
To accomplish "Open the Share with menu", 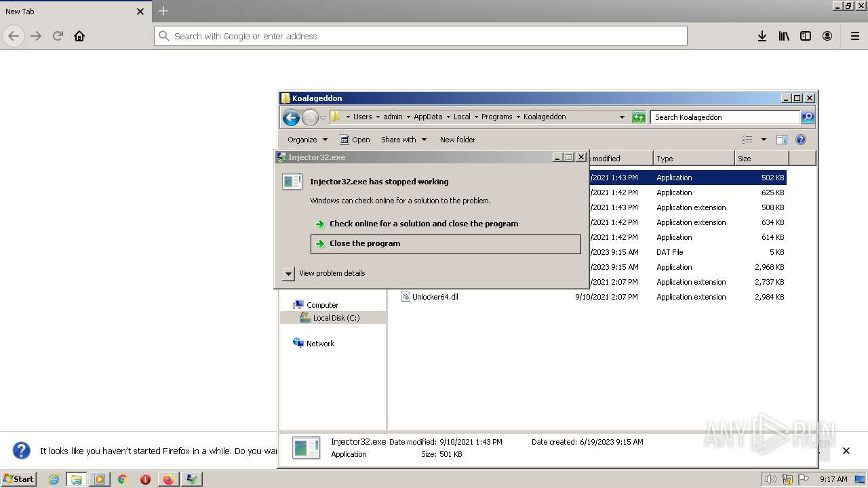I will 403,140.
